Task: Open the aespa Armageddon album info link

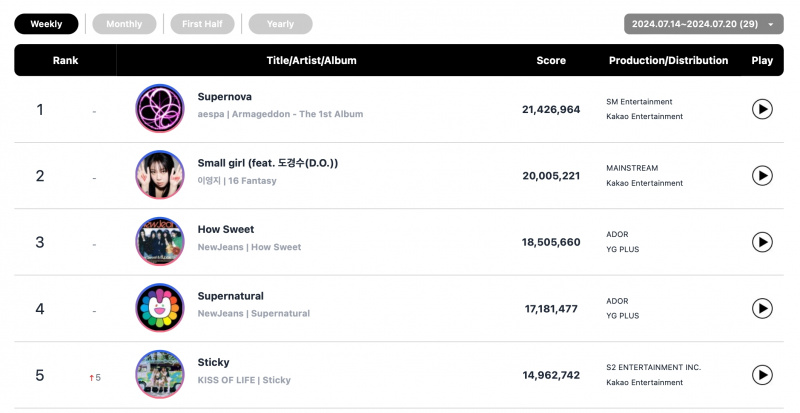Action: 281,114
